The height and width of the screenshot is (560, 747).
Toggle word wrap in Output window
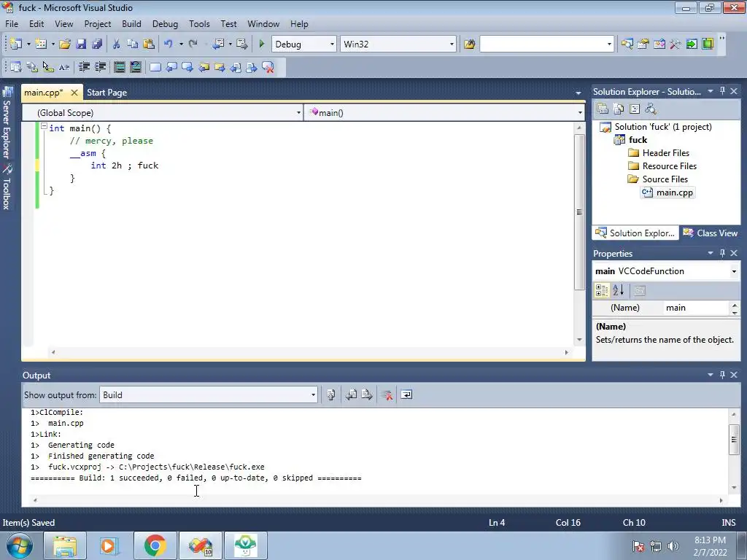pyautogui.click(x=406, y=394)
